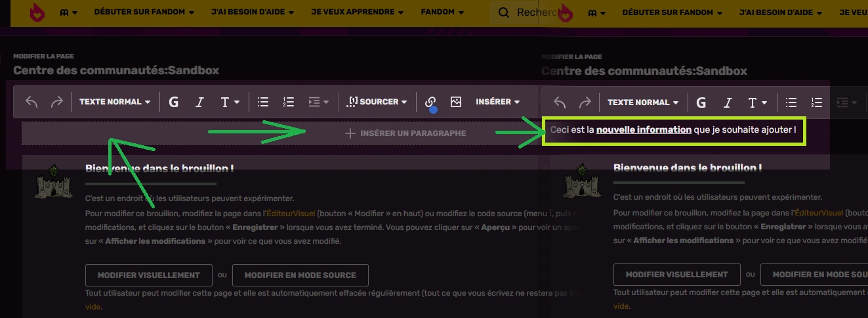Toggle bullet list in right editor toolbar
Screen dimensions: 868x318
[x=791, y=102]
